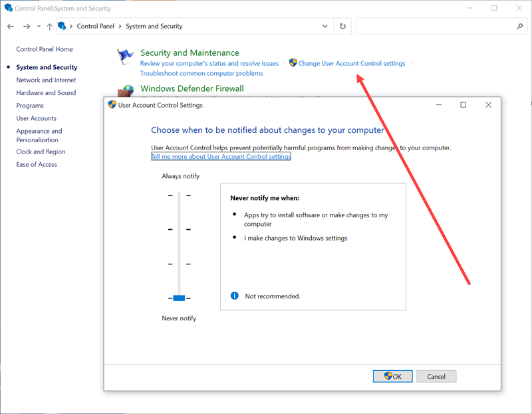532x414 pixels.
Task: Click 'Never notify' slider label
Action: click(179, 318)
